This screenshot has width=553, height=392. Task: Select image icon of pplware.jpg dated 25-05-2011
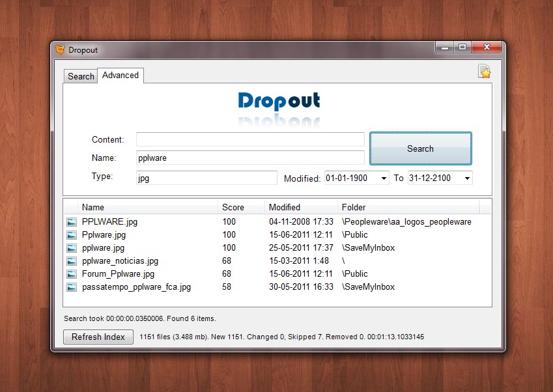click(72, 248)
